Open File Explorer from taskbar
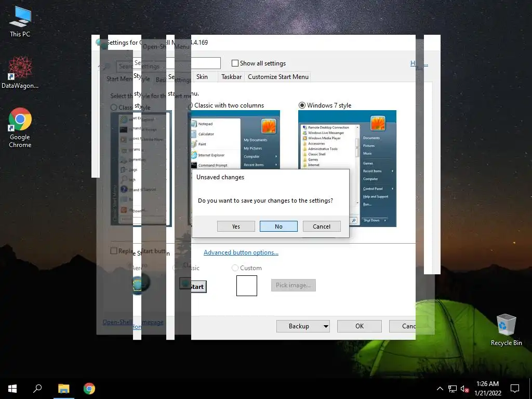532x399 pixels. [x=63, y=389]
